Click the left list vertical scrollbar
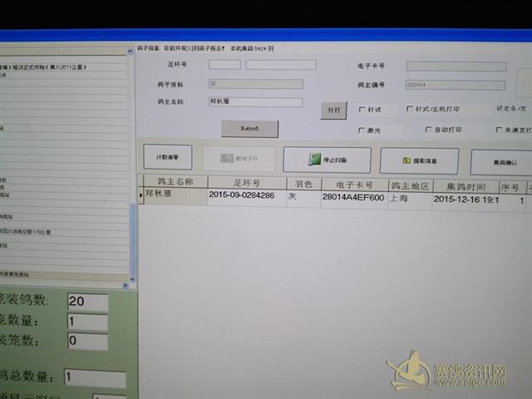This screenshot has width=532, height=399. (131, 166)
